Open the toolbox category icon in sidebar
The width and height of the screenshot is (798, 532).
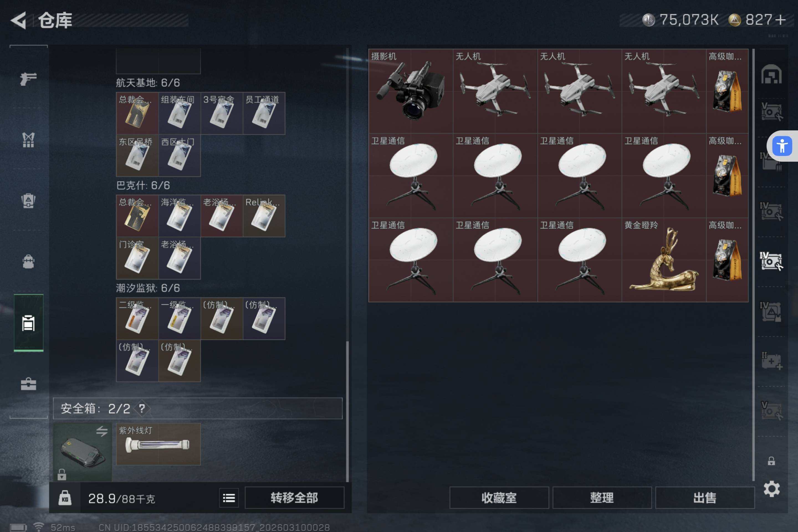[29, 384]
